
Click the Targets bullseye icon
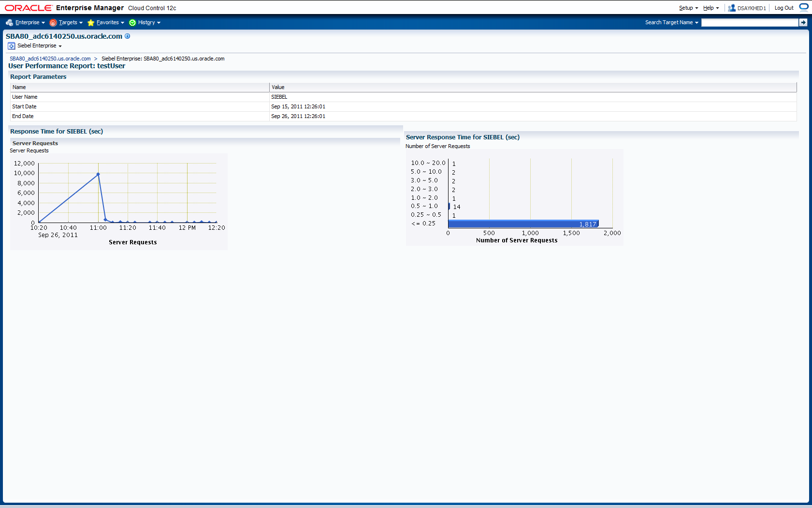[53, 23]
